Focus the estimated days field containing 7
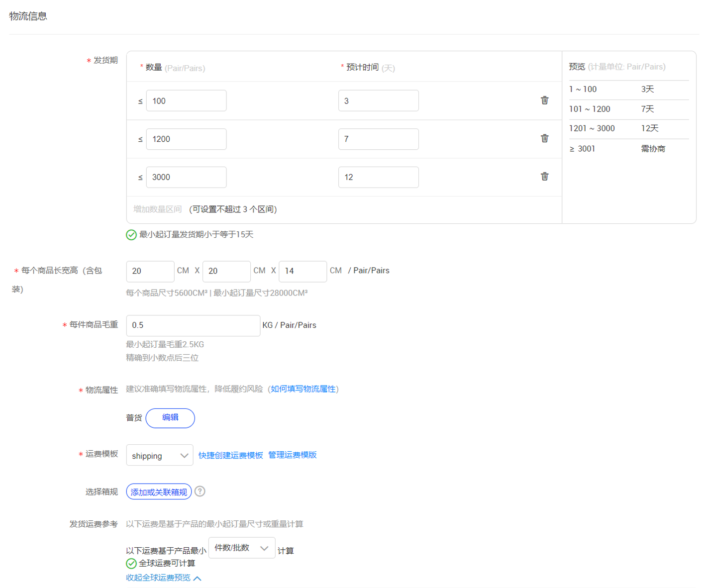 pyautogui.click(x=378, y=139)
